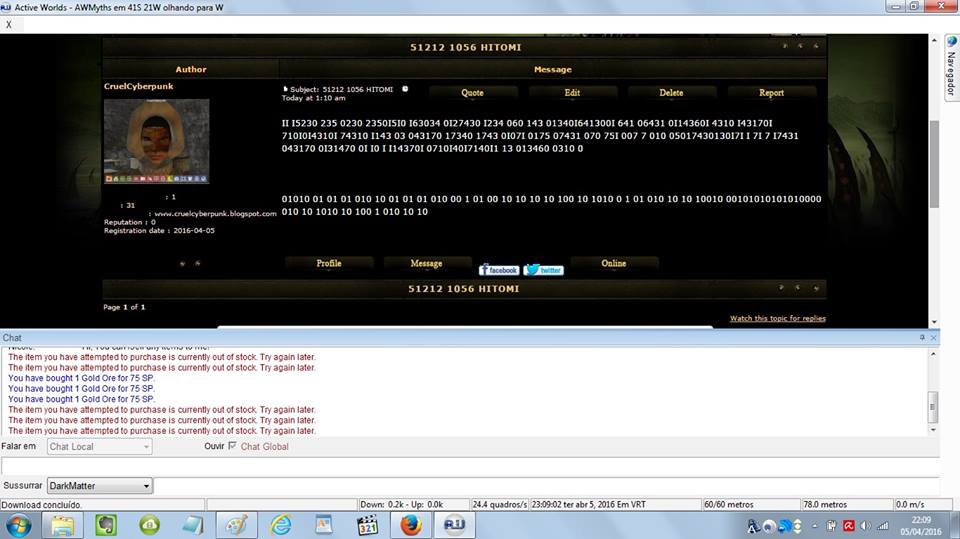Click the Edit post button

(x=572, y=92)
